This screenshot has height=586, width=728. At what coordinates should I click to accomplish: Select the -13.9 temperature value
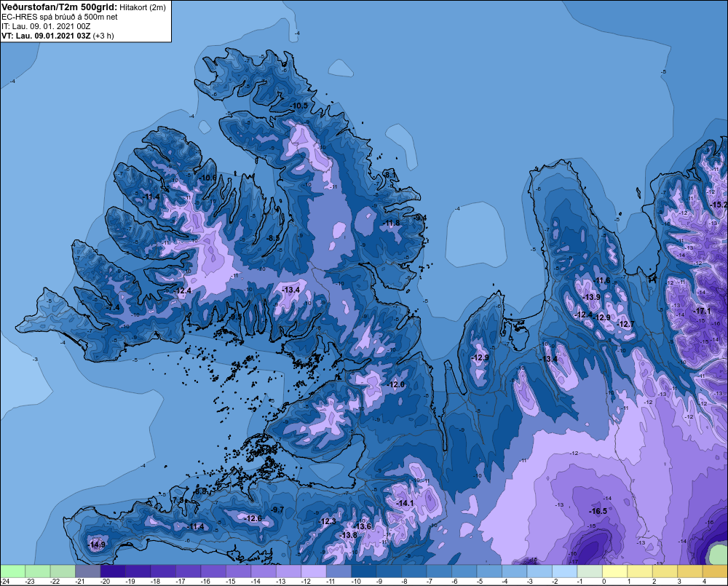pyautogui.click(x=591, y=297)
